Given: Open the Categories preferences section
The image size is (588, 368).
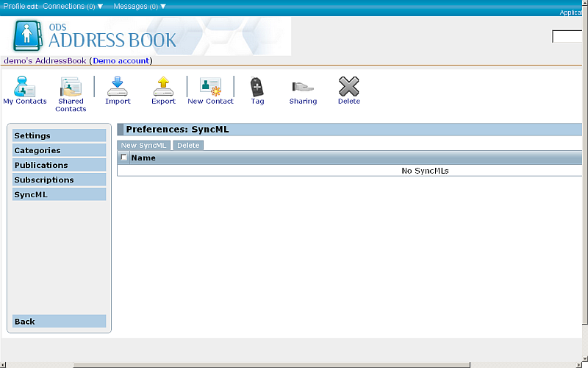Looking at the screenshot, I should click(x=60, y=150).
